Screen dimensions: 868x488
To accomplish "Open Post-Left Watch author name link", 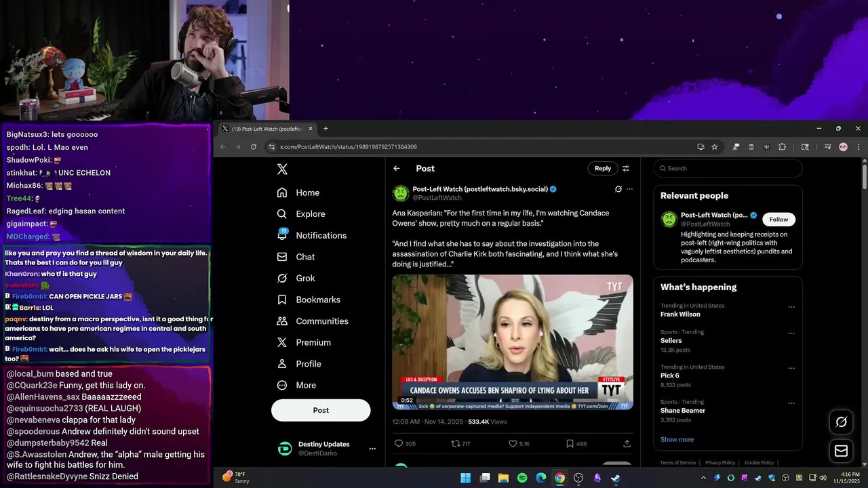I will coord(479,189).
